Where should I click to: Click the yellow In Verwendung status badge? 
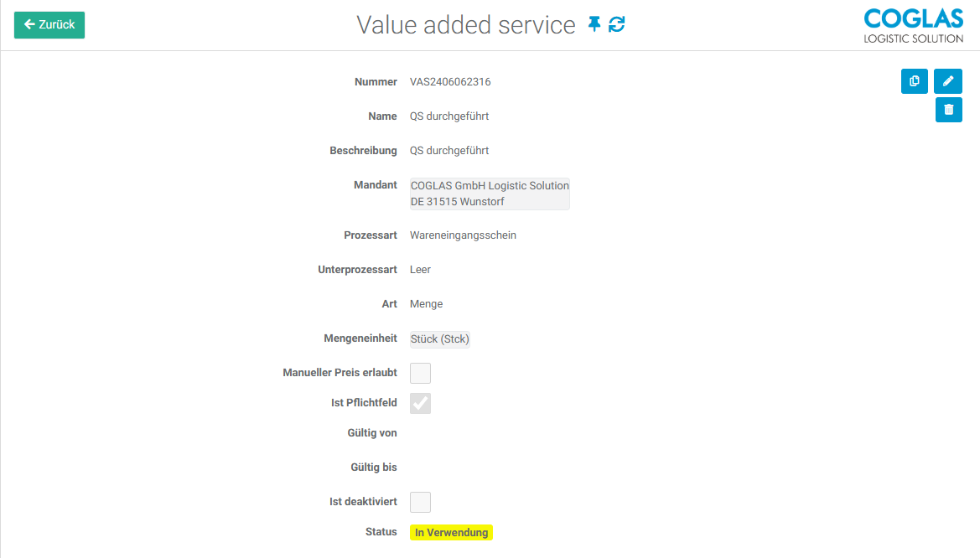(451, 533)
